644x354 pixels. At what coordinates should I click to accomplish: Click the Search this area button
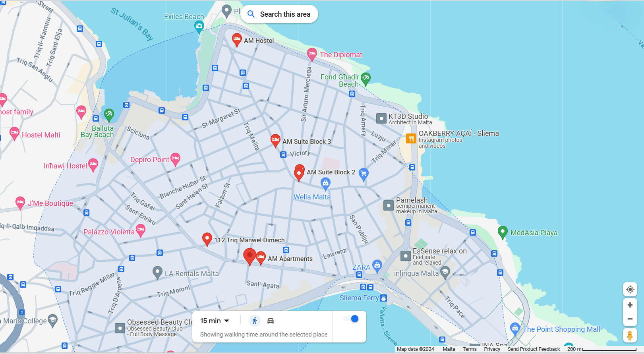[x=279, y=14]
